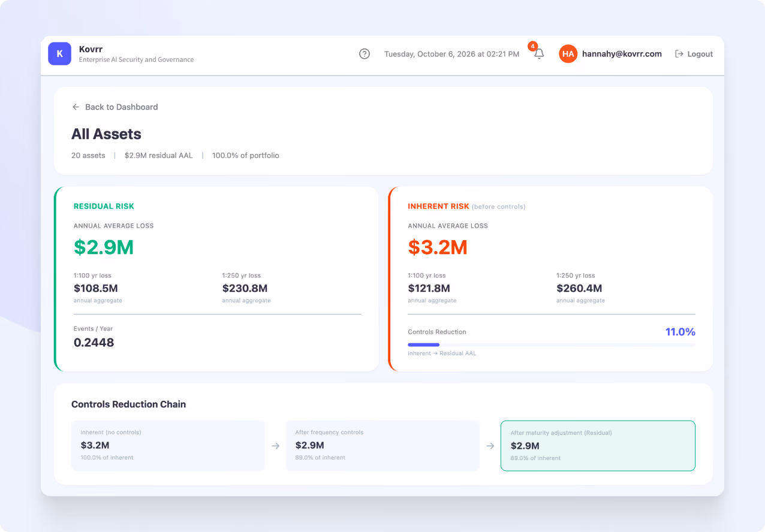The width and height of the screenshot is (765, 532).
Task: Click the $121.8M 1:100 yr loss value
Action: (x=429, y=288)
